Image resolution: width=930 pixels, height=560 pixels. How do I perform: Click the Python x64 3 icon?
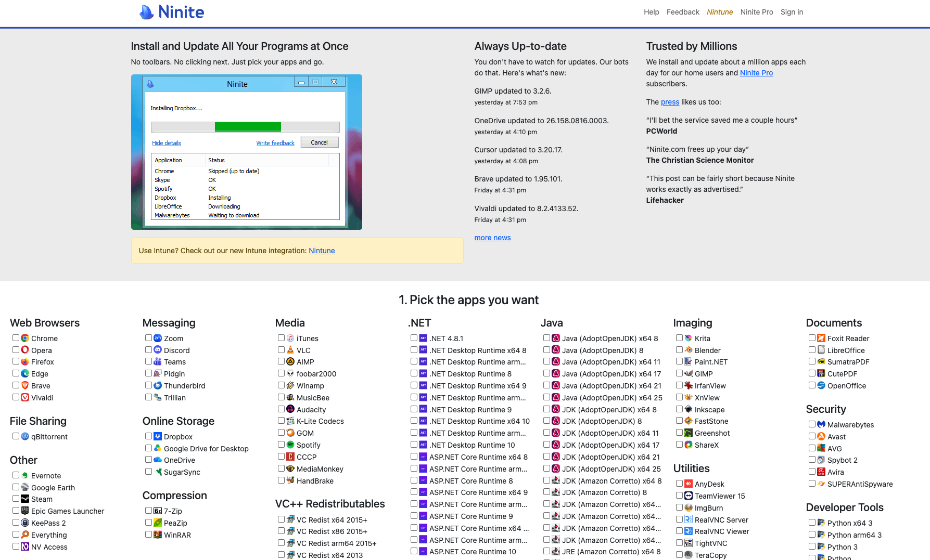coord(821,523)
